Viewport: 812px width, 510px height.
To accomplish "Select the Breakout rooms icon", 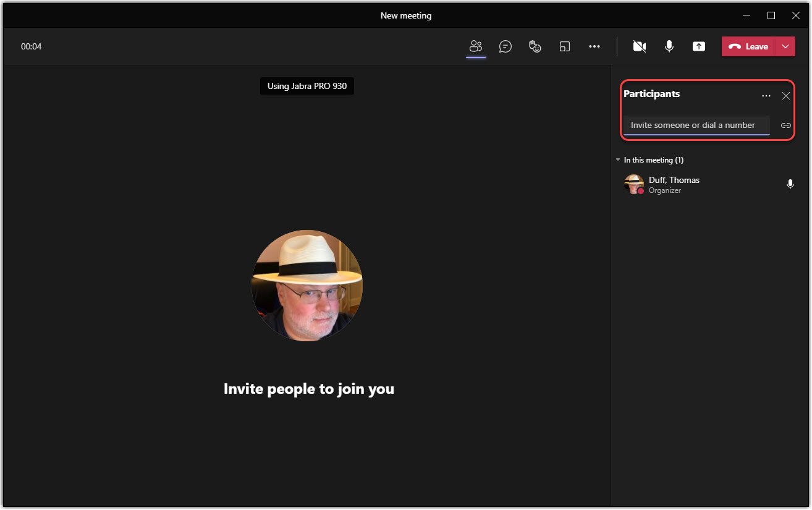I will 564,46.
